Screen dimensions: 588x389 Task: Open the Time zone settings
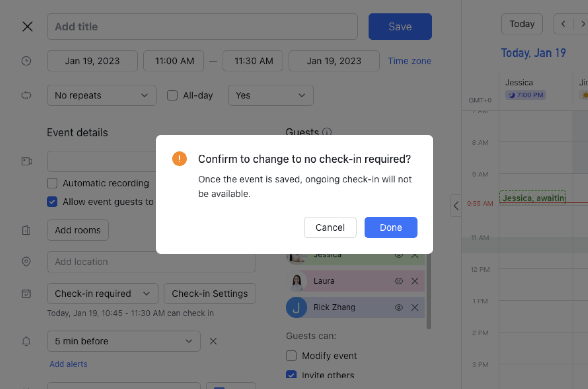coord(409,61)
